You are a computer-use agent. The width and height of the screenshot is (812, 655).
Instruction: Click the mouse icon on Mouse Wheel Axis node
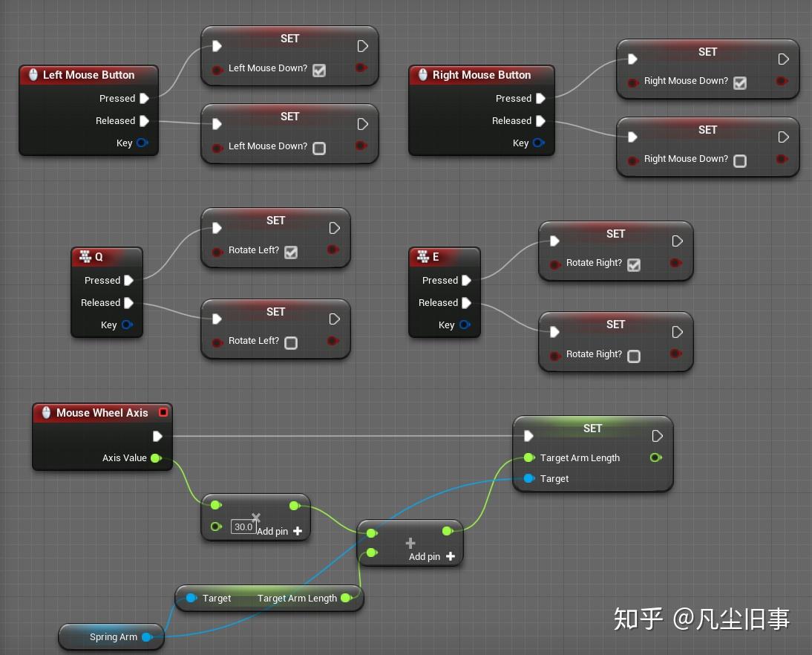pos(46,413)
